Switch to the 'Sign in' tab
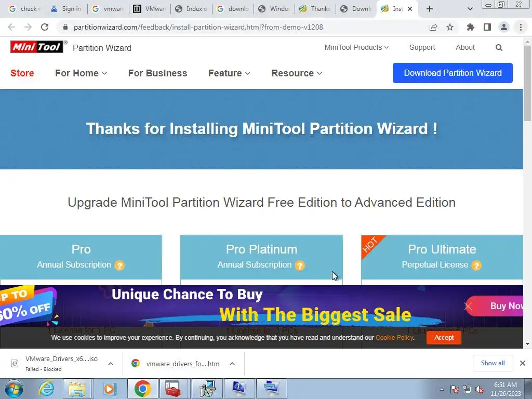The height and width of the screenshot is (399, 532). pyautogui.click(x=66, y=9)
